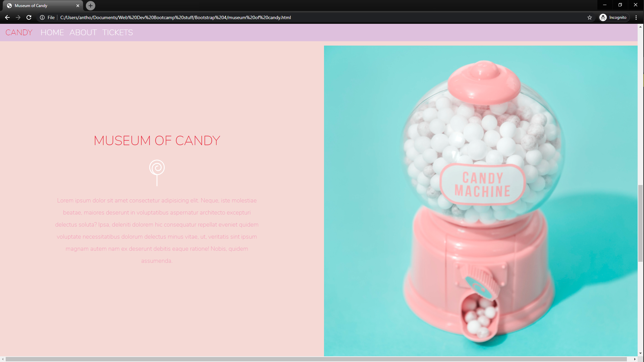Reload the Museum of Candy page
Image resolution: width=644 pixels, height=362 pixels.
click(x=29, y=17)
